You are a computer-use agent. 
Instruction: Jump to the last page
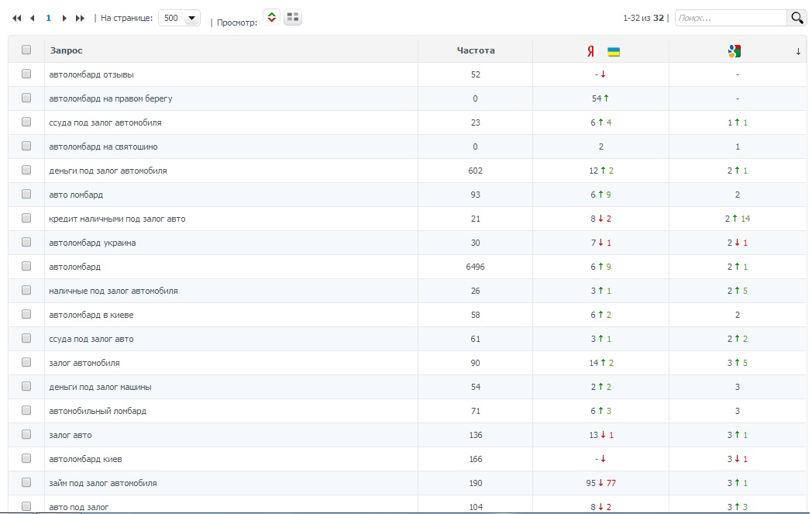(x=80, y=18)
